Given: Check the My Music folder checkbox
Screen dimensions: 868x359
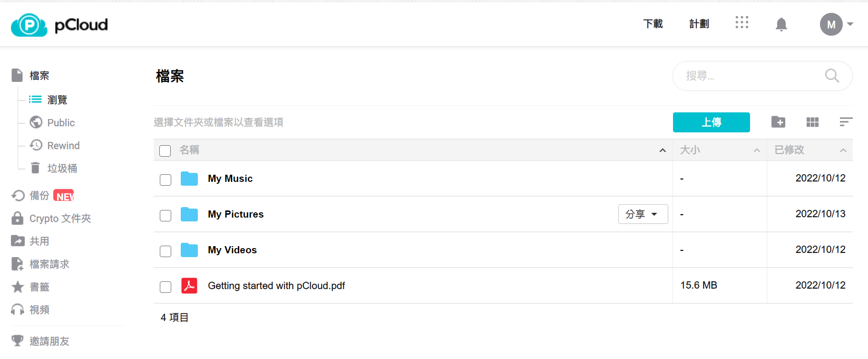Looking at the screenshot, I should tap(166, 179).
